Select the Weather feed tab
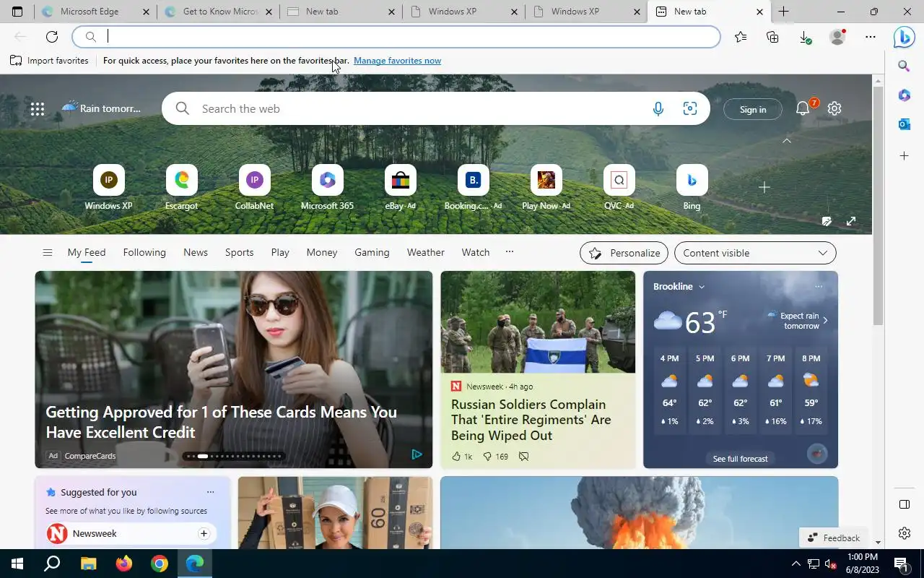The height and width of the screenshot is (578, 924). point(425,252)
